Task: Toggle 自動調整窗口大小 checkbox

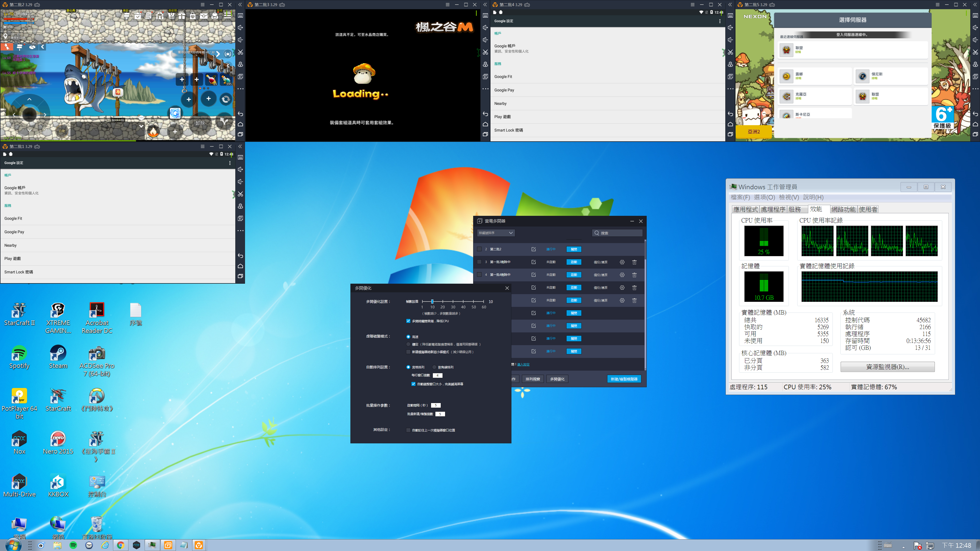Action: click(413, 384)
